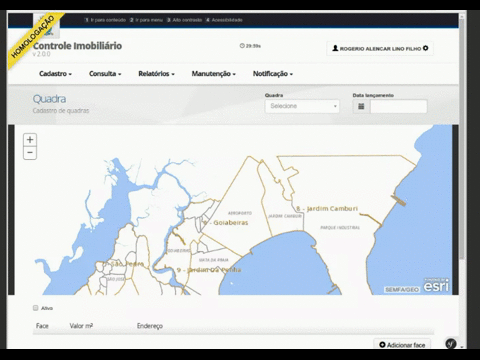
Task: Open the Notificação menu
Action: click(x=273, y=74)
